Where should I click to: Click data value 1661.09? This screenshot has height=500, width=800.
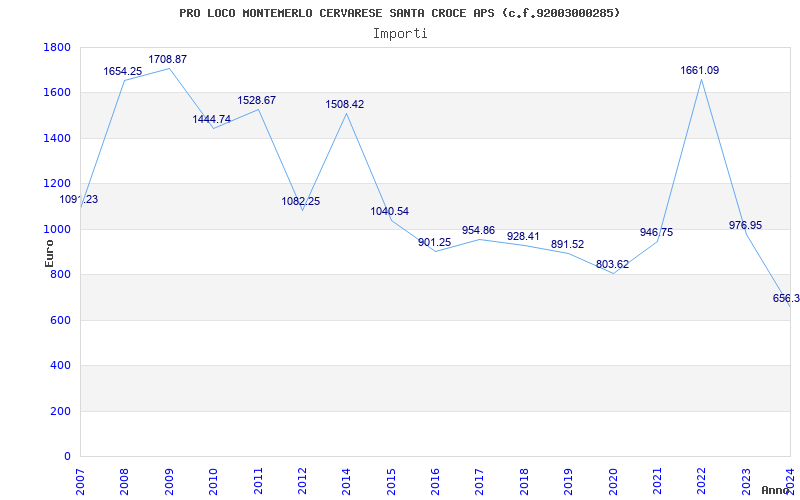pos(699,70)
